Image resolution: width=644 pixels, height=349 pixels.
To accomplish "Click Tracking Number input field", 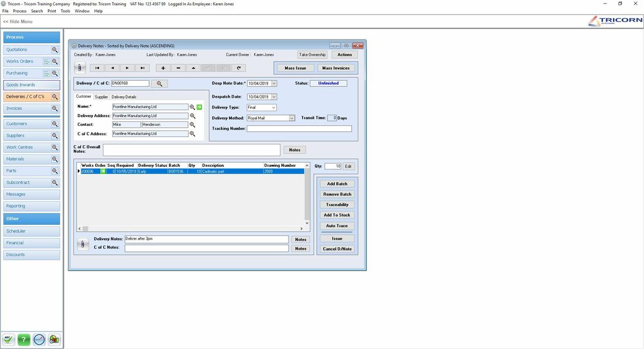I will (x=299, y=128).
